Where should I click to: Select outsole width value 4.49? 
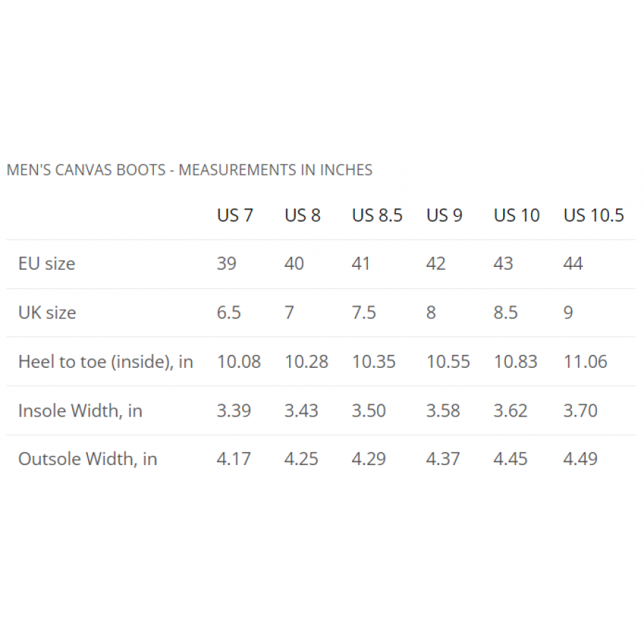point(580,459)
